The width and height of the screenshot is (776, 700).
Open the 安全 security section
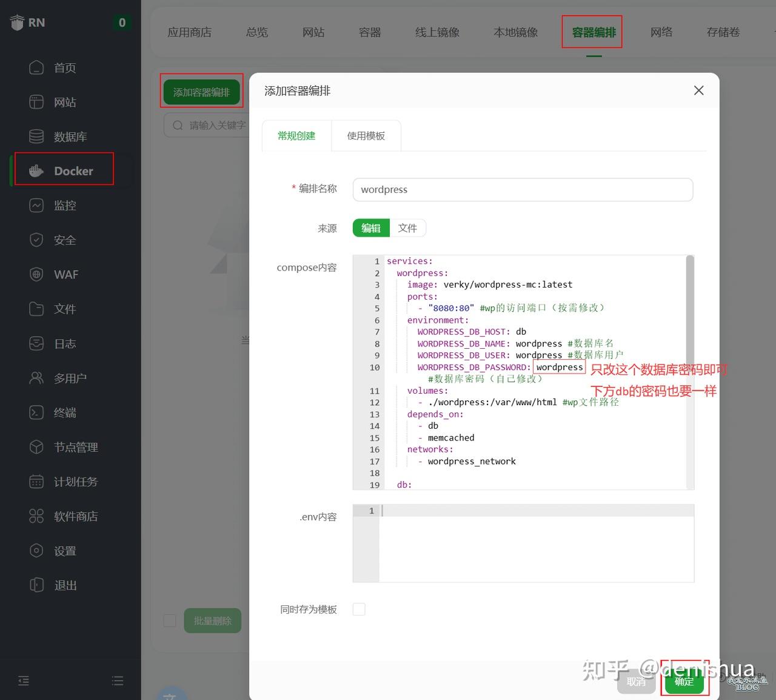[64, 240]
